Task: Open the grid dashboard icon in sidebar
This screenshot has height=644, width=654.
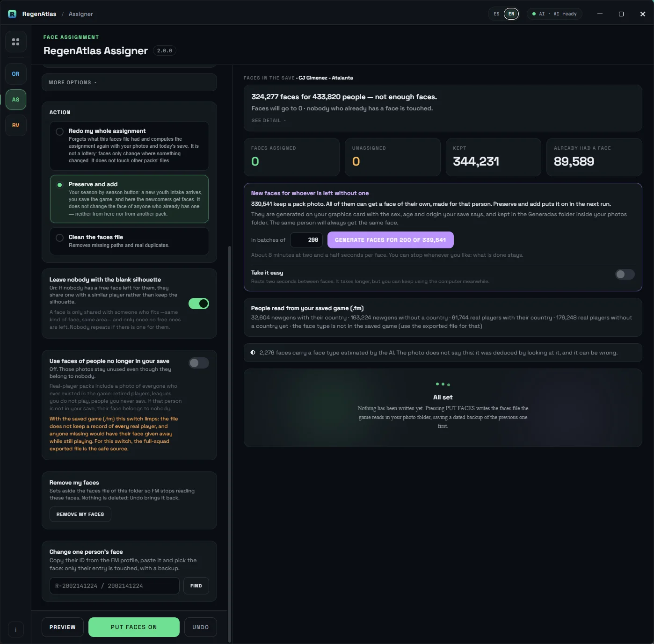Action: pyautogui.click(x=16, y=42)
